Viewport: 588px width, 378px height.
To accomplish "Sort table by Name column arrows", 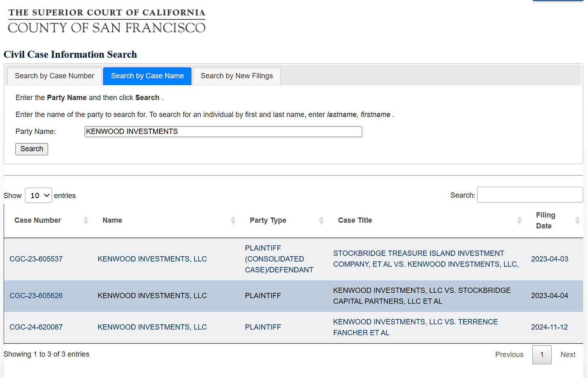I will 233,220.
